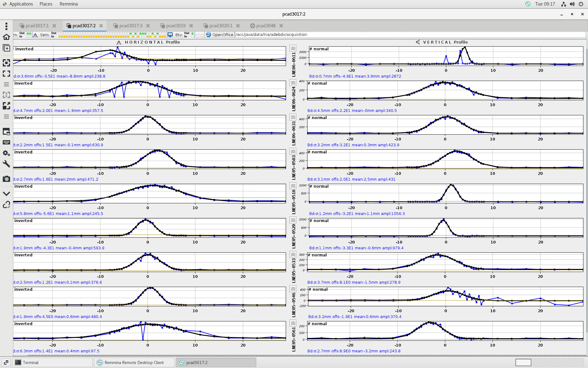The width and height of the screenshot is (588, 368).
Task: Toggle fullscreen mode icon in sidebar
Action: [x=6, y=74]
